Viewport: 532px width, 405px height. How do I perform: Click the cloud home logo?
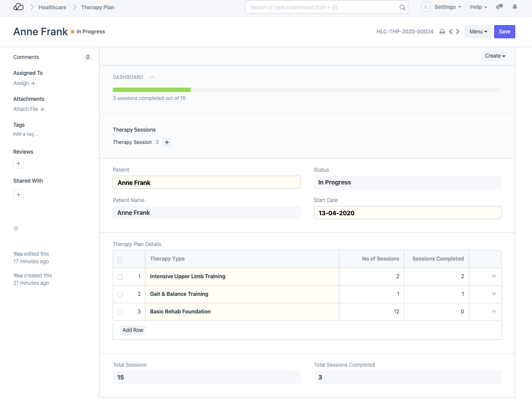18,7
